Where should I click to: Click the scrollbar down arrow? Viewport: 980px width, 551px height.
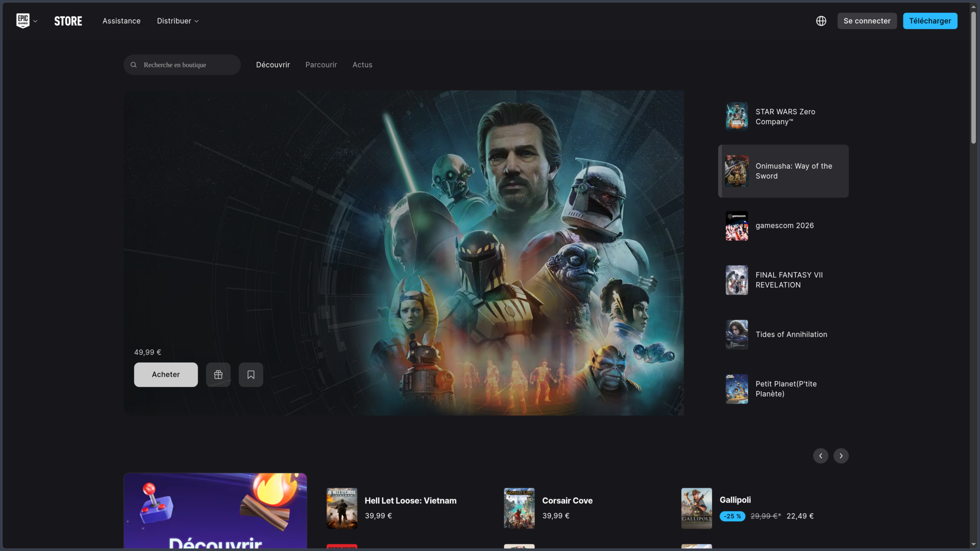[x=973, y=544]
